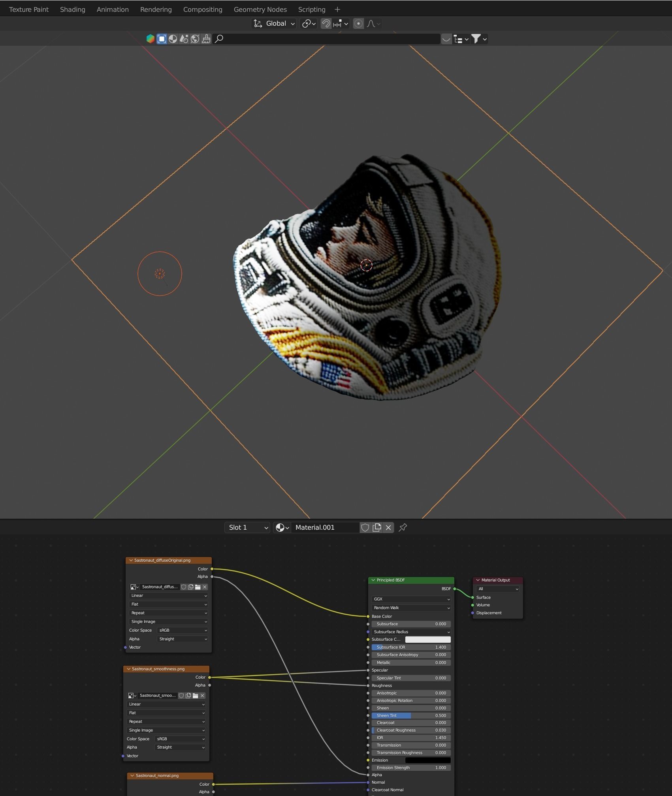Open diffuse node Linear interpolation dropdown

coord(169,596)
